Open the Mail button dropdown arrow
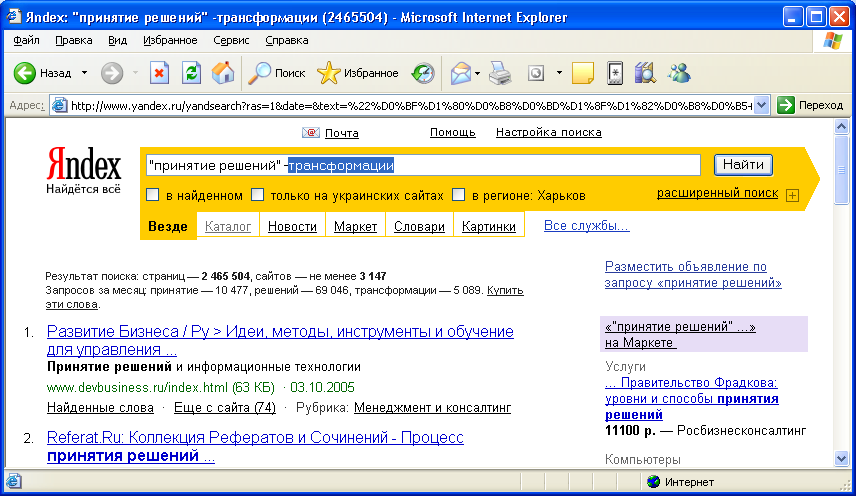Image resolution: width=856 pixels, height=496 pixels. pyautogui.click(x=477, y=73)
